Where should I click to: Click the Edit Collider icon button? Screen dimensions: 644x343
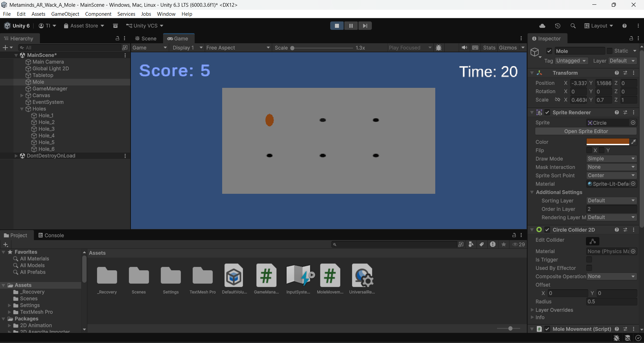(592, 241)
